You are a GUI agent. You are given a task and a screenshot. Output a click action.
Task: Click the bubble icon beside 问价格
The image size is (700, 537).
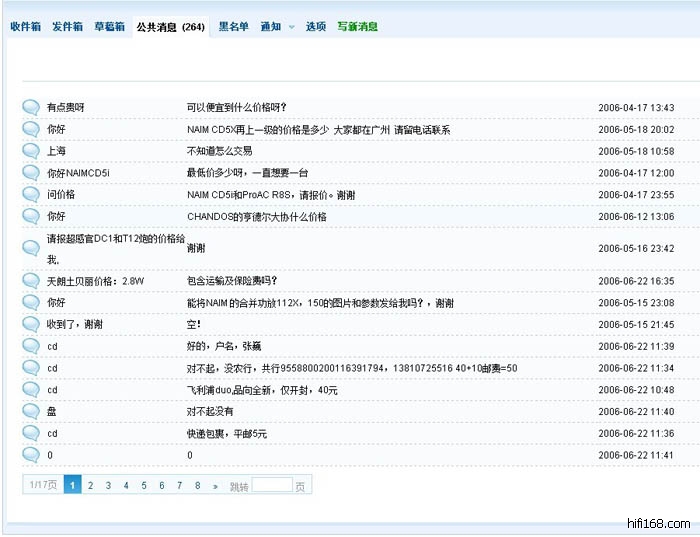(31, 195)
